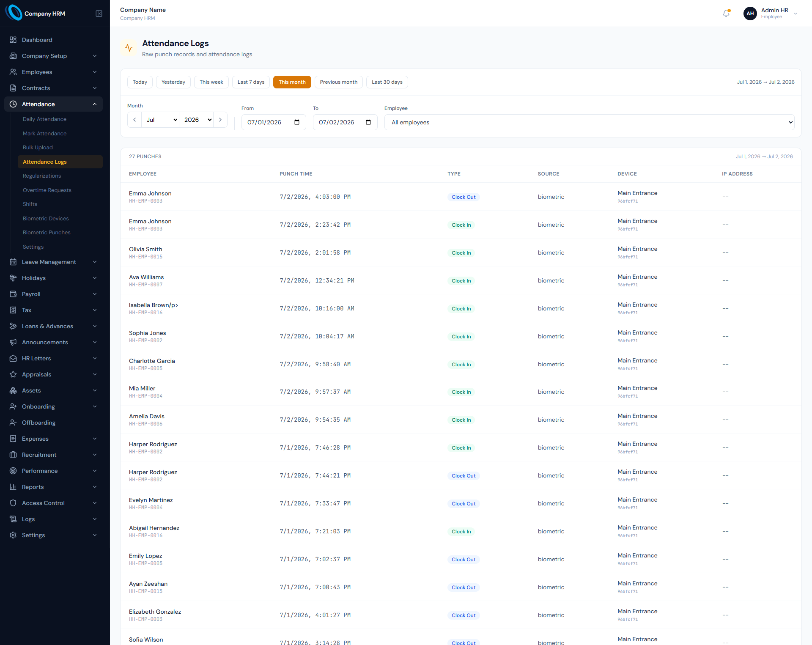Expand the Reports submenu chevron

tap(95, 487)
